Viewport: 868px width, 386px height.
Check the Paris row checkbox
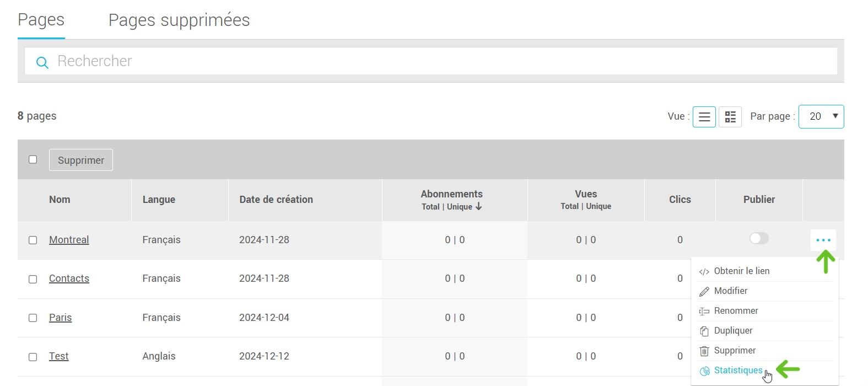(x=33, y=318)
